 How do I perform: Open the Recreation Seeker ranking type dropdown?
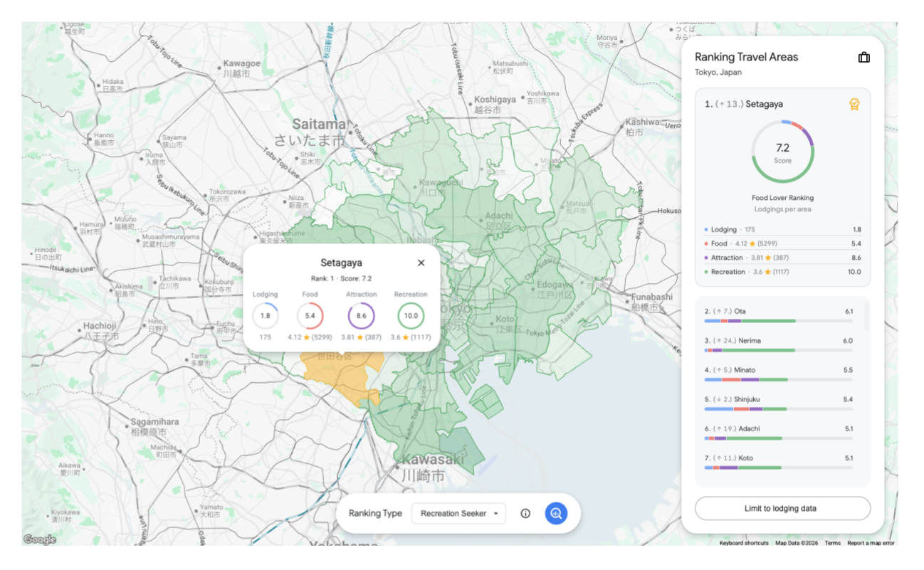458,512
